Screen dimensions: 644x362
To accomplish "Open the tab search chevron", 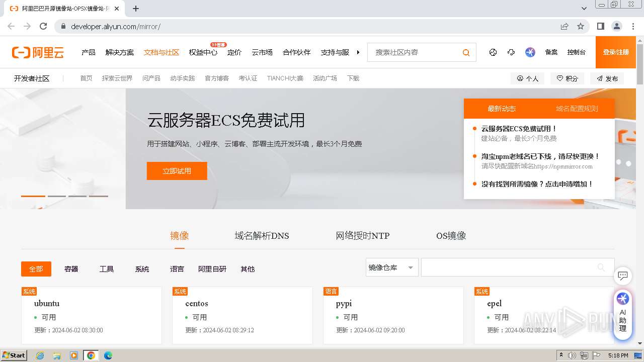I will [584, 9].
